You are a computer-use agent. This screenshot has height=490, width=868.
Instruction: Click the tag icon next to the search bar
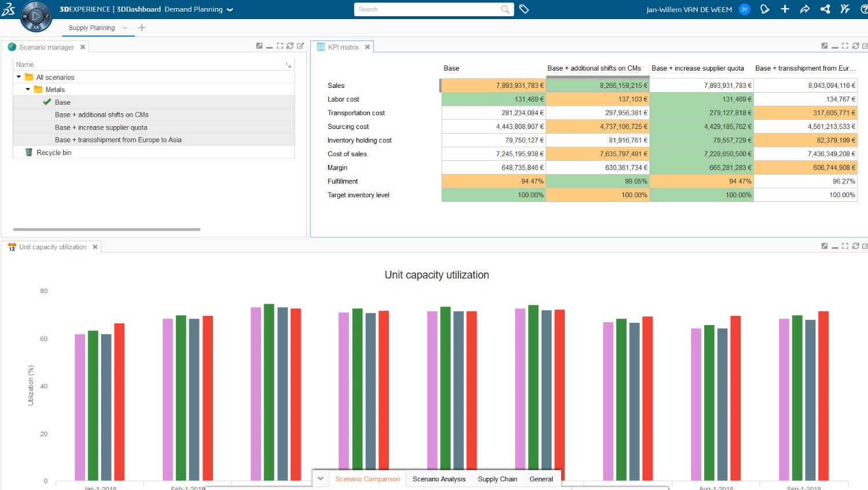coord(524,9)
